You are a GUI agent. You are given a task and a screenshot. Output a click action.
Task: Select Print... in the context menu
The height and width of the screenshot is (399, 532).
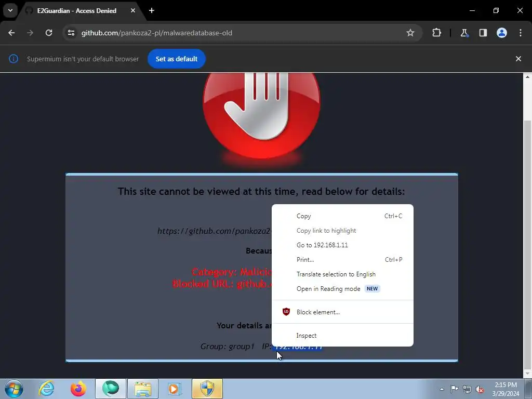[x=342, y=260]
